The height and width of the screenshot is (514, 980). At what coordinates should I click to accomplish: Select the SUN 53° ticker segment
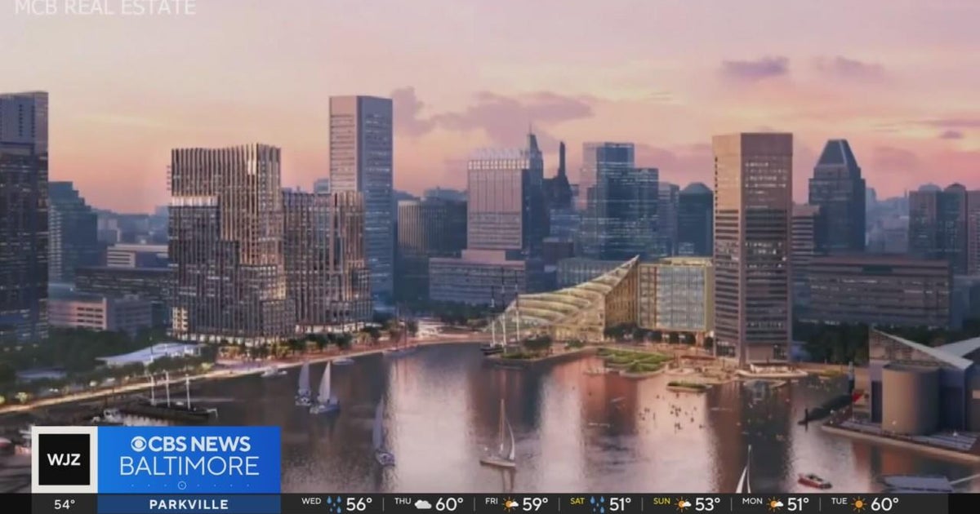(690, 503)
